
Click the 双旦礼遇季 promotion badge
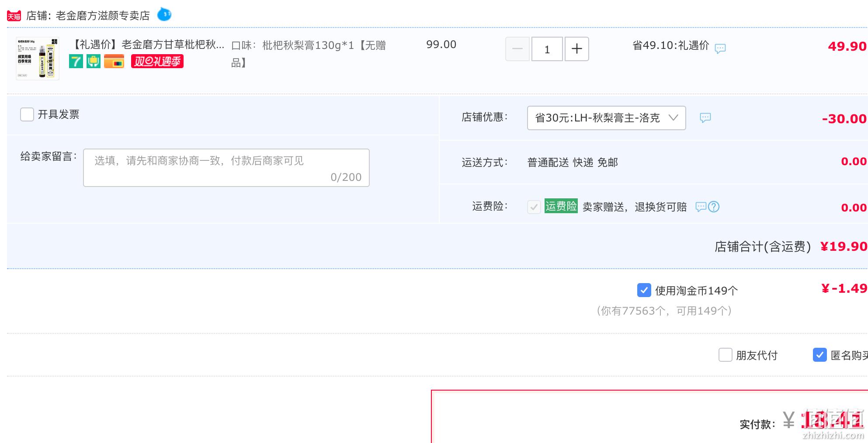coord(157,61)
